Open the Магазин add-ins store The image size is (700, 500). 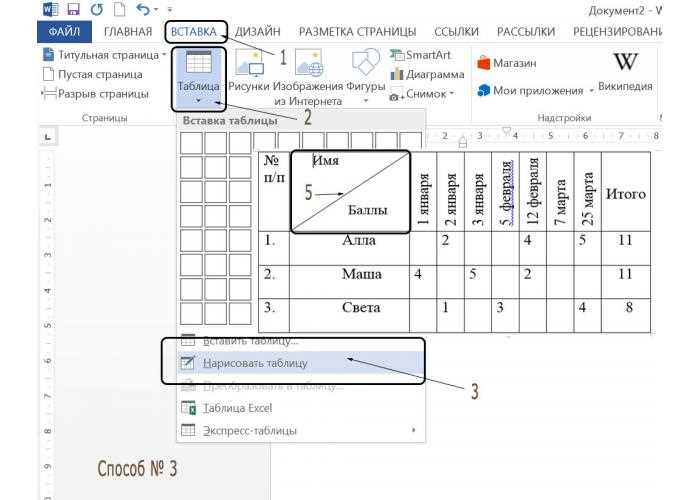tap(506, 63)
